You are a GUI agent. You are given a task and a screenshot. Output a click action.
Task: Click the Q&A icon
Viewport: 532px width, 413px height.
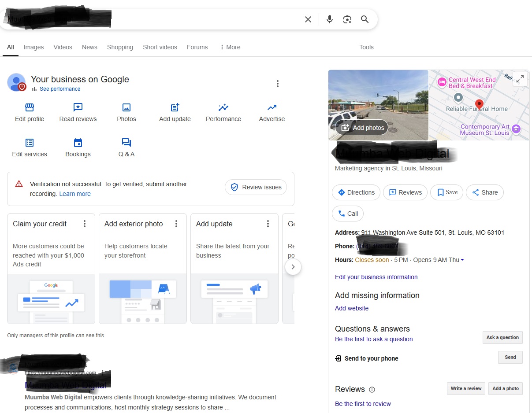126,142
